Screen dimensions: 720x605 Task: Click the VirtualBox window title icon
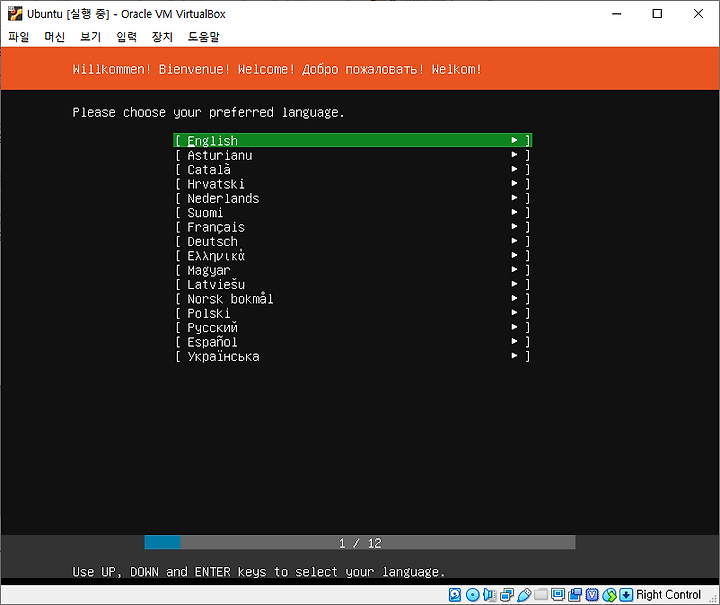pos(15,14)
